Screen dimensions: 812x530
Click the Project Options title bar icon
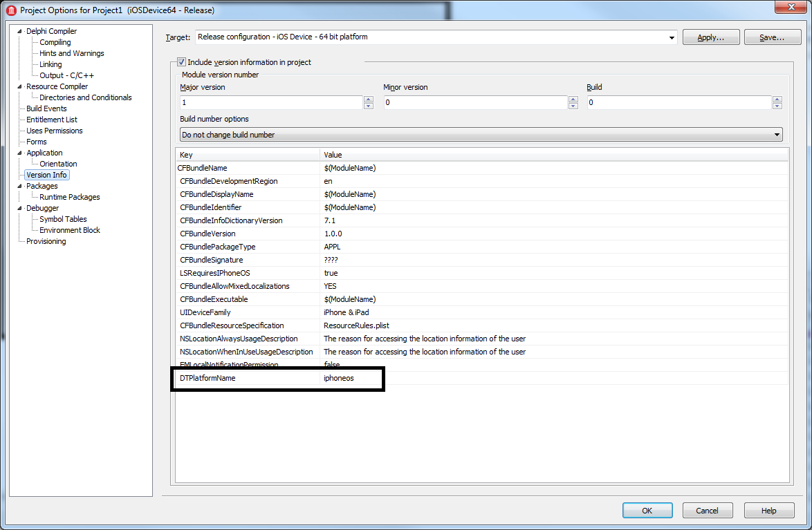pos(11,10)
